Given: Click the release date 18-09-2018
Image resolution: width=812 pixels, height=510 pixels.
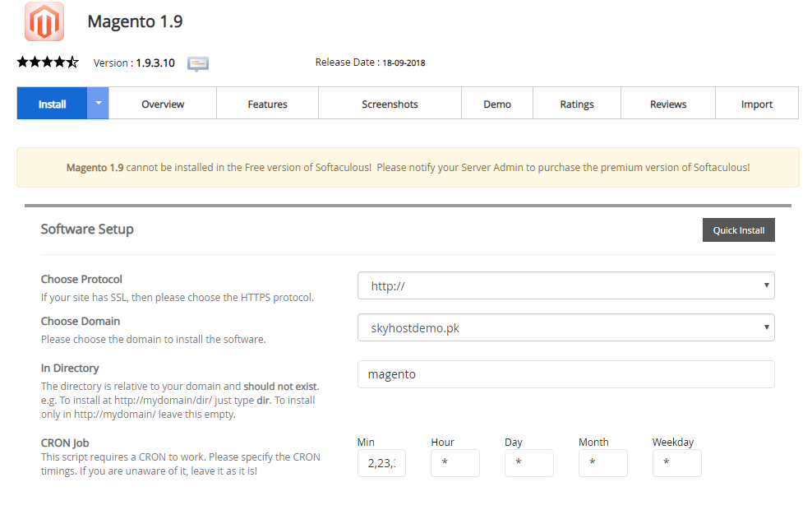Looking at the screenshot, I should [x=404, y=63].
